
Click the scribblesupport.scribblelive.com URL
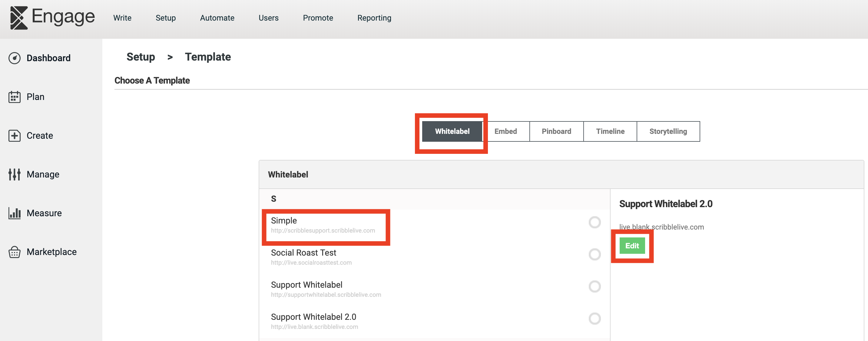point(323,230)
